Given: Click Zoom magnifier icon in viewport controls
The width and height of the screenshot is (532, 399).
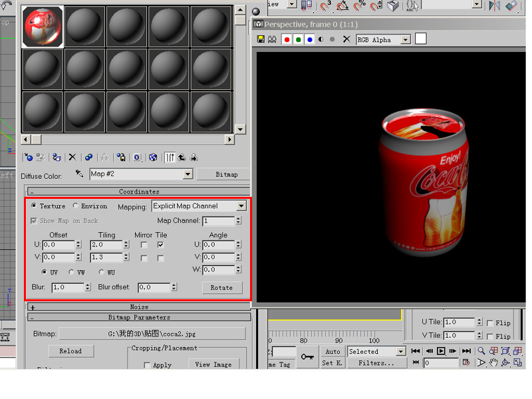Looking at the screenshot, I should click(481, 351).
